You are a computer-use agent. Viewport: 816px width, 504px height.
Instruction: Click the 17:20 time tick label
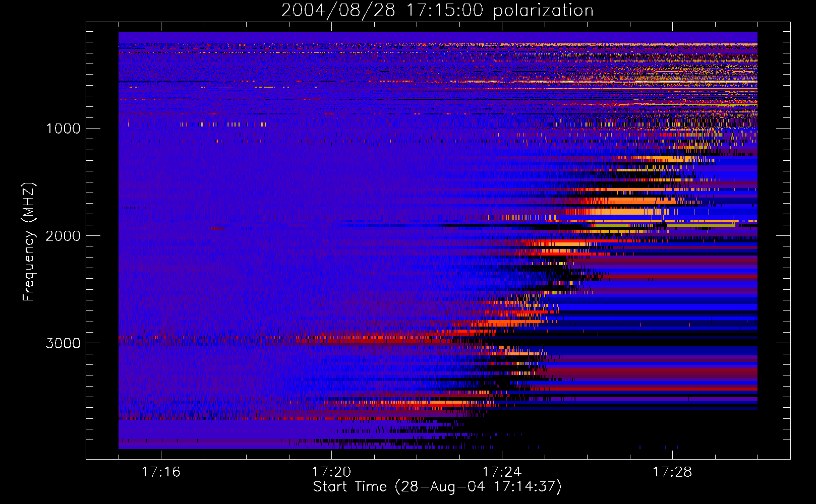tap(331, 472)
